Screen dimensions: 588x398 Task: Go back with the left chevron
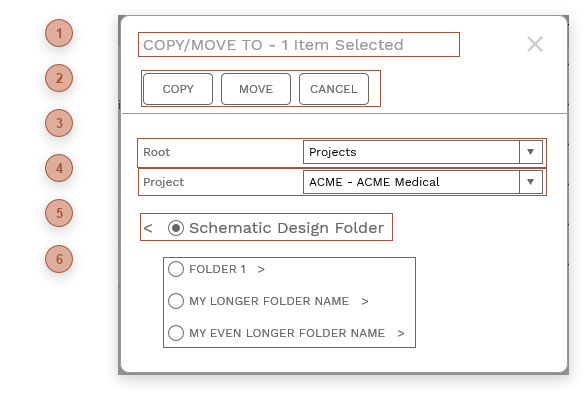click(148, 228)
